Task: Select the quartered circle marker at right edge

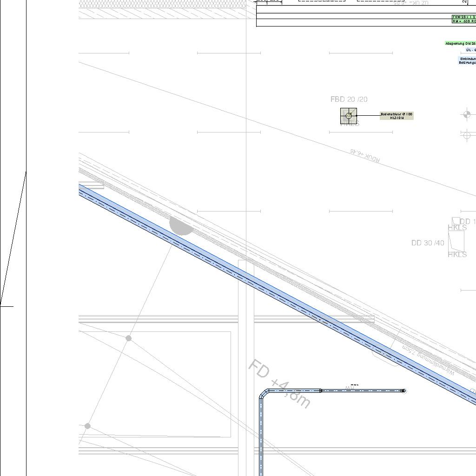Action: (467, 114)
